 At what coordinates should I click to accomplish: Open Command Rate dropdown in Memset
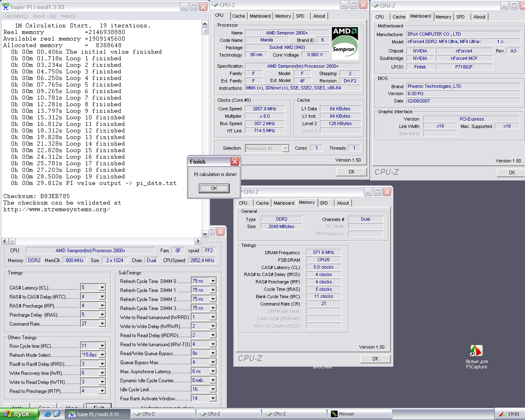point(102,324)
